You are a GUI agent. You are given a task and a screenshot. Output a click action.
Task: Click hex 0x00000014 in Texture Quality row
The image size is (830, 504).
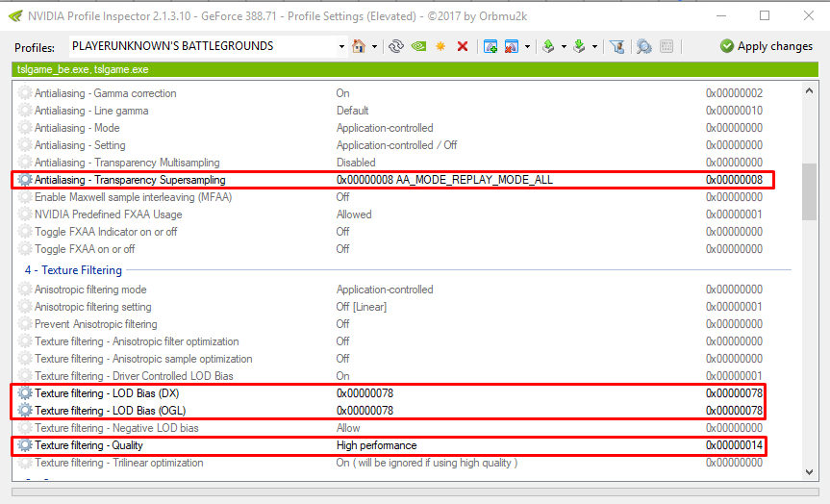click(x=734, y=445)
